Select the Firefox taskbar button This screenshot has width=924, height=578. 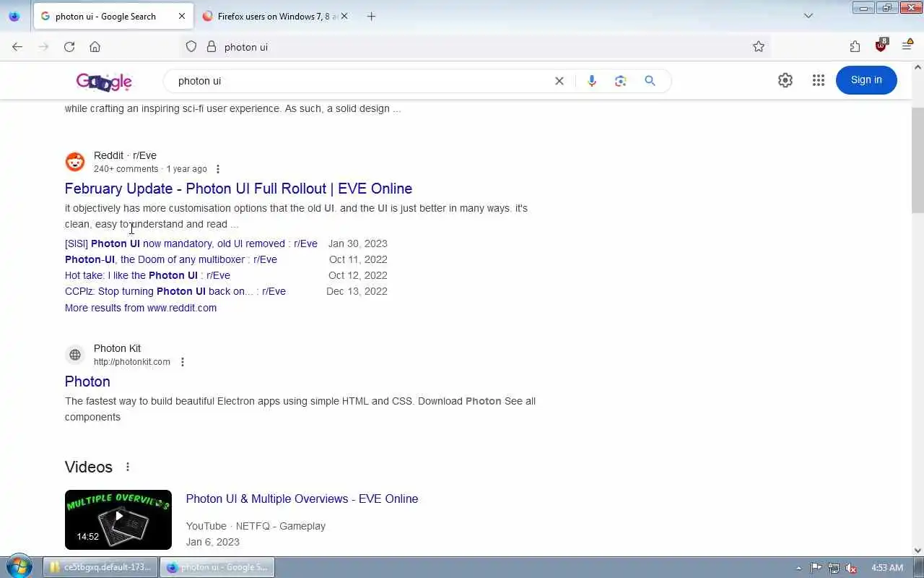point(217,567)
